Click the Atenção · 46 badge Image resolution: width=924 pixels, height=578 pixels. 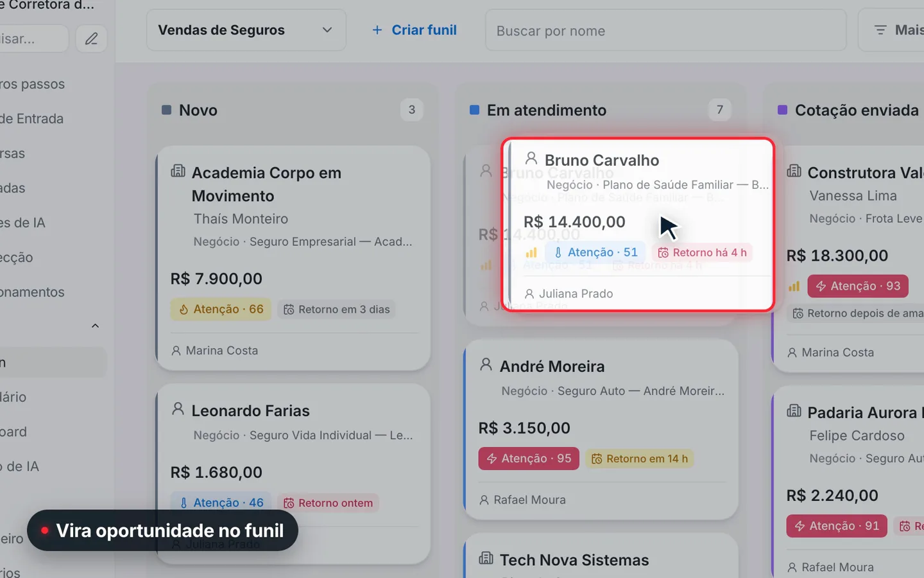coord(221,503)
